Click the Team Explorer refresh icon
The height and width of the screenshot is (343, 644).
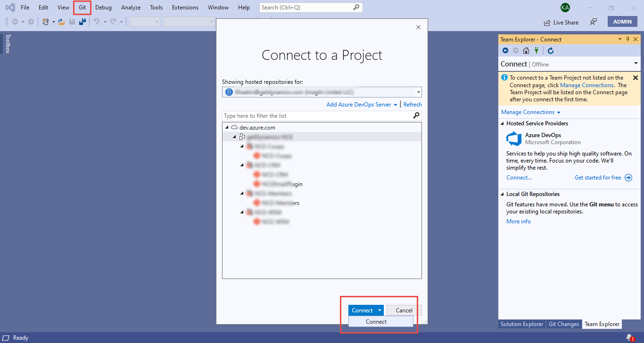[x=550, y=50]
